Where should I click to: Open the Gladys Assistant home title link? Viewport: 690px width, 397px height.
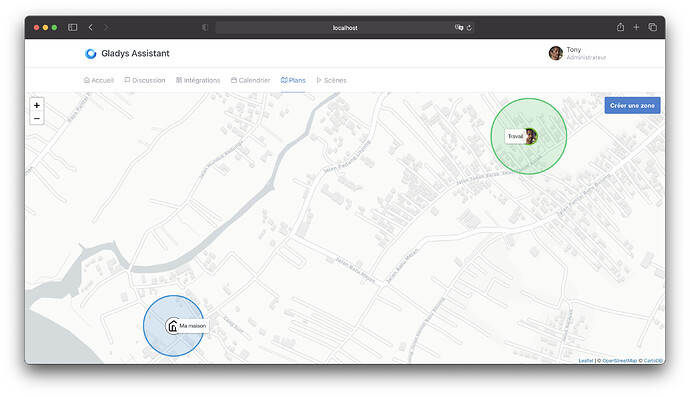click(x=135, y=53)
